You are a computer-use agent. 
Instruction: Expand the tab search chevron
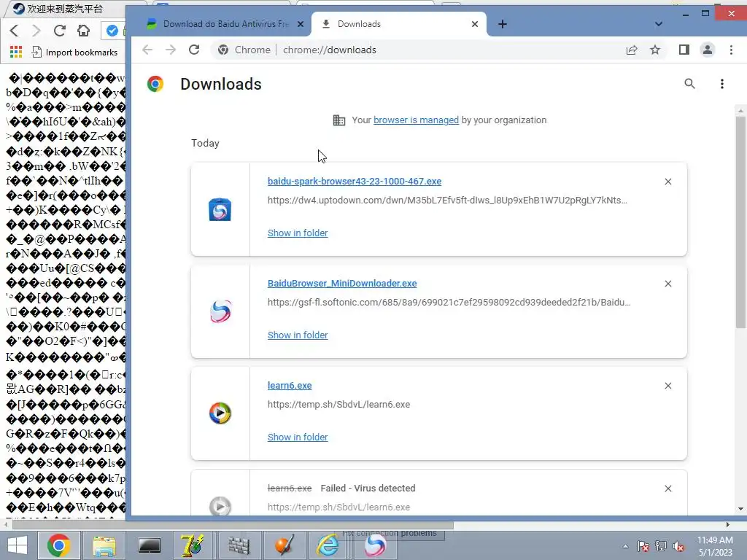tap(659, 24)
